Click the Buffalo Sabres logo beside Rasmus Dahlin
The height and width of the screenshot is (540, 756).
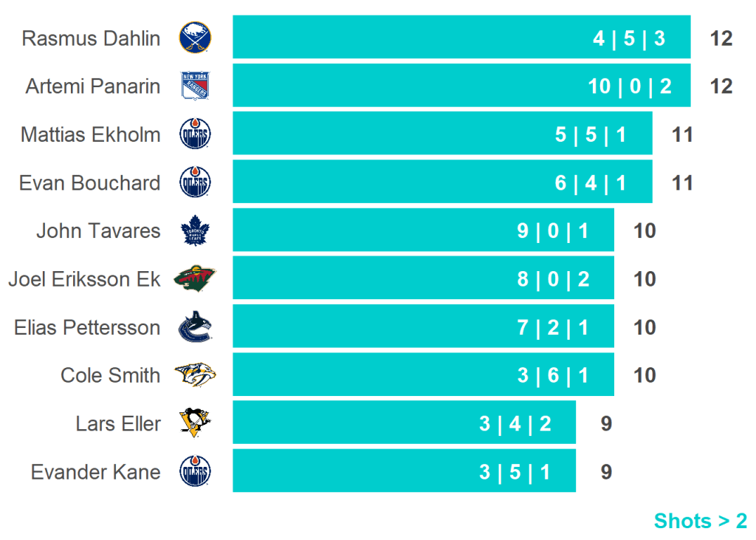click(195, 38)
